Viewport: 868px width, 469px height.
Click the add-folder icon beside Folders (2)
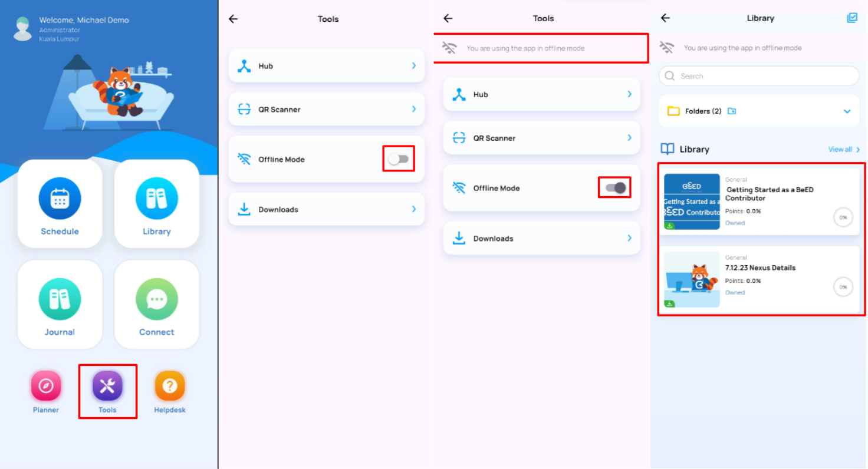pyautogui.click(x=732, y=111)
